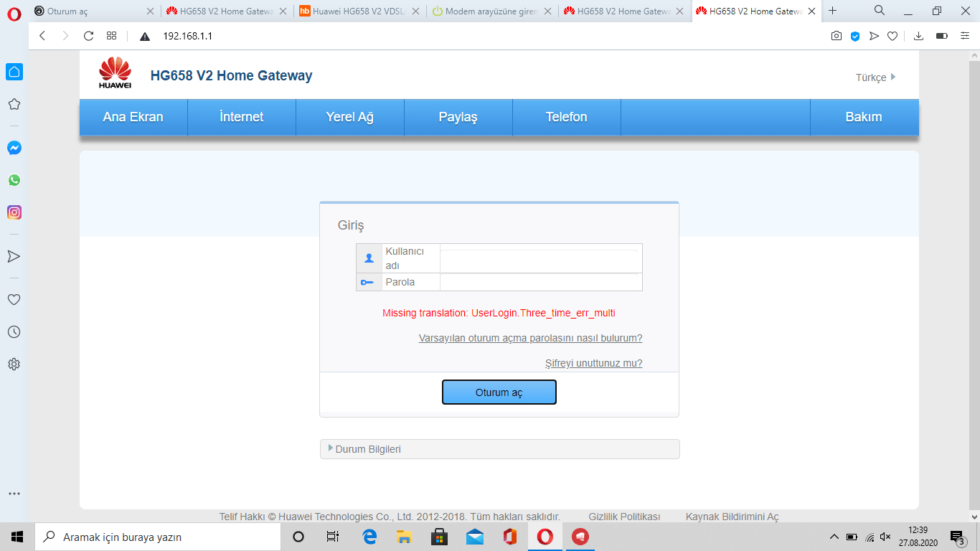Open Microsoft Store from the taskbar
Screen dimensions: 980x551
point(439,537)
